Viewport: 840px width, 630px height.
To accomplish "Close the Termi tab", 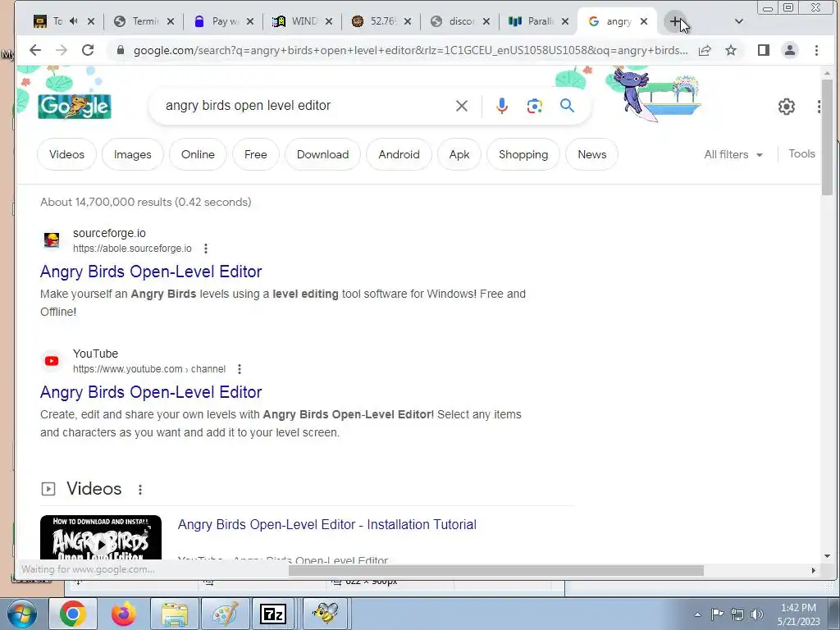I will click(x=171, y=21).
